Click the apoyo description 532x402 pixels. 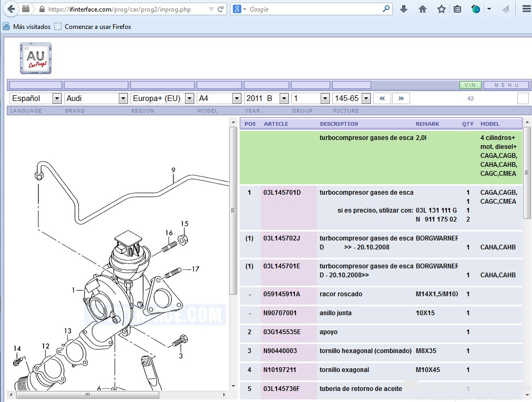click(x=329, y=332)
